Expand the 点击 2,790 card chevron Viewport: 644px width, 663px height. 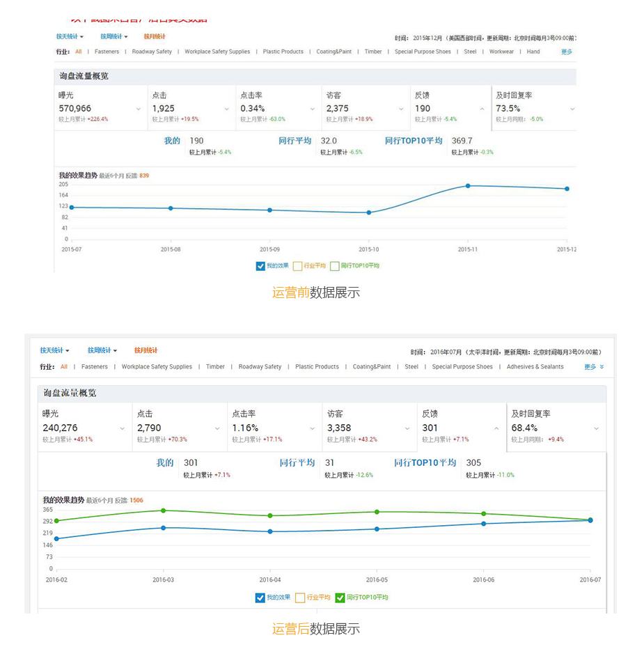click(x=217, y=428)
